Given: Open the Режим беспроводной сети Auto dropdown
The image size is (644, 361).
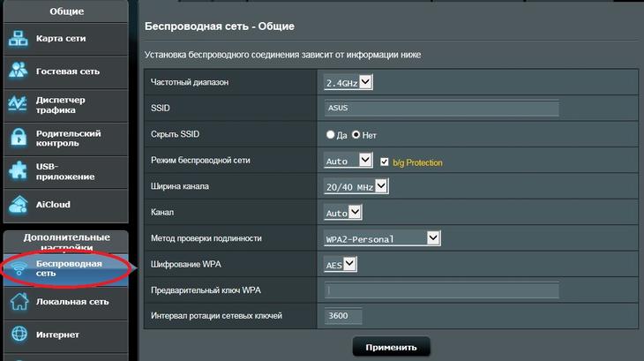Looking at the screenshot, I should coord(348,160).
